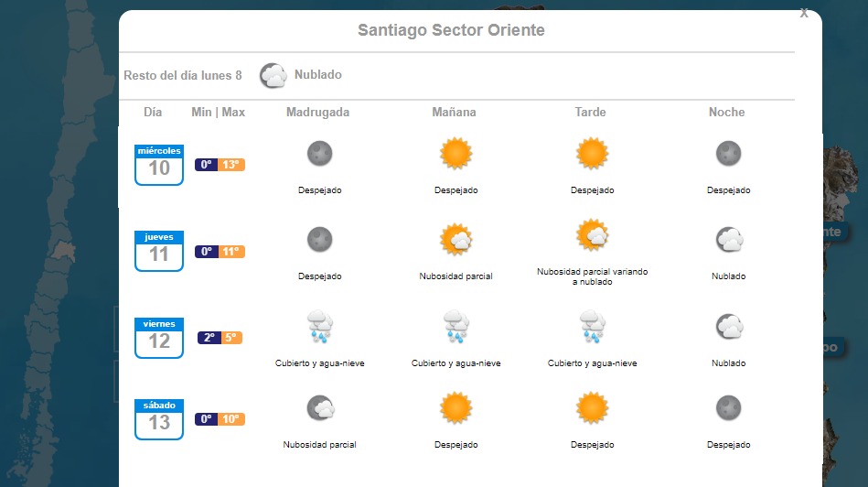The width and height of the screenshot is (868, 487).
Task: Click Saturday 13 early-morning partly cloudy icon
Action: coord(319,408)
